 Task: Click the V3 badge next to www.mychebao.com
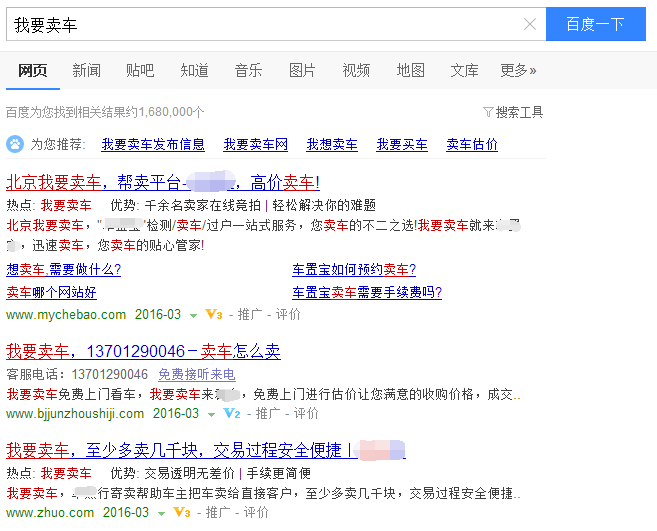click(x=212, y=314)
